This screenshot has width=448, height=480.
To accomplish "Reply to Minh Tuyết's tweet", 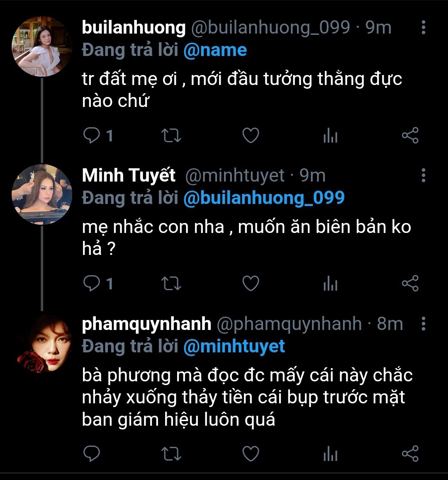I will tap(92, 284).
